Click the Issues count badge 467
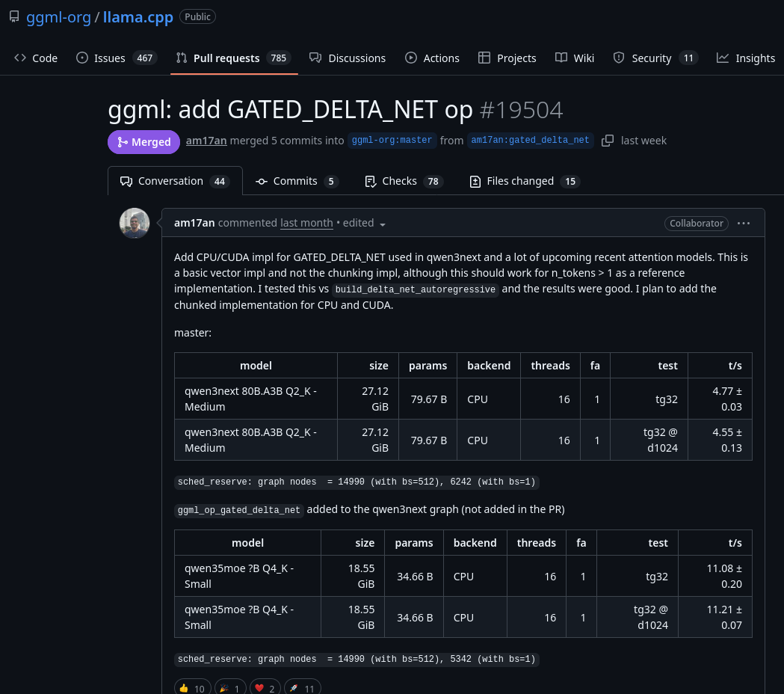784x694 pixels. (144, 58)
